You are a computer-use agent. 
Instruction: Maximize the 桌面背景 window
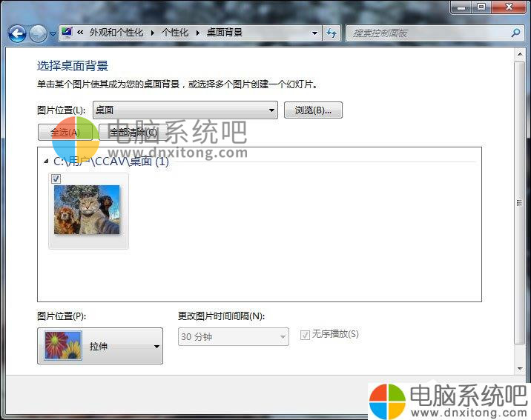pyautogui.click(x=481, y=7)
